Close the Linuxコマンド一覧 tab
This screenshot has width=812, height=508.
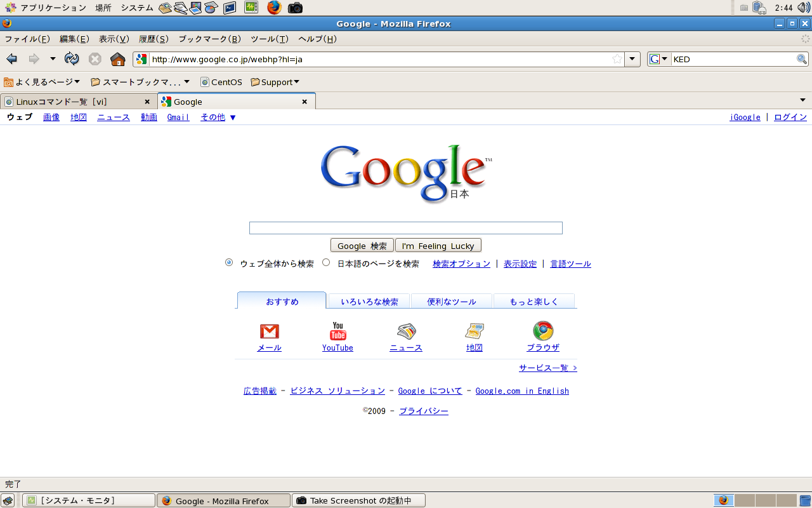click(147, 102)
